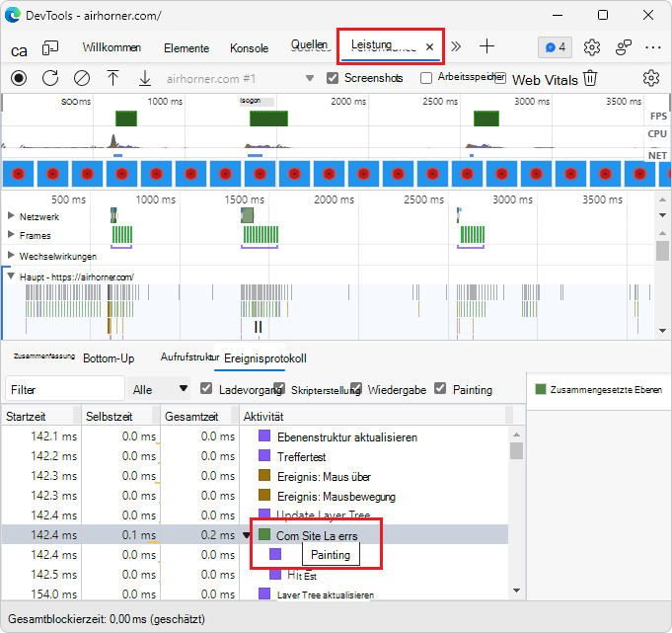Toggle the device emulation icon
Screen dimensions: 672x633
50,48
